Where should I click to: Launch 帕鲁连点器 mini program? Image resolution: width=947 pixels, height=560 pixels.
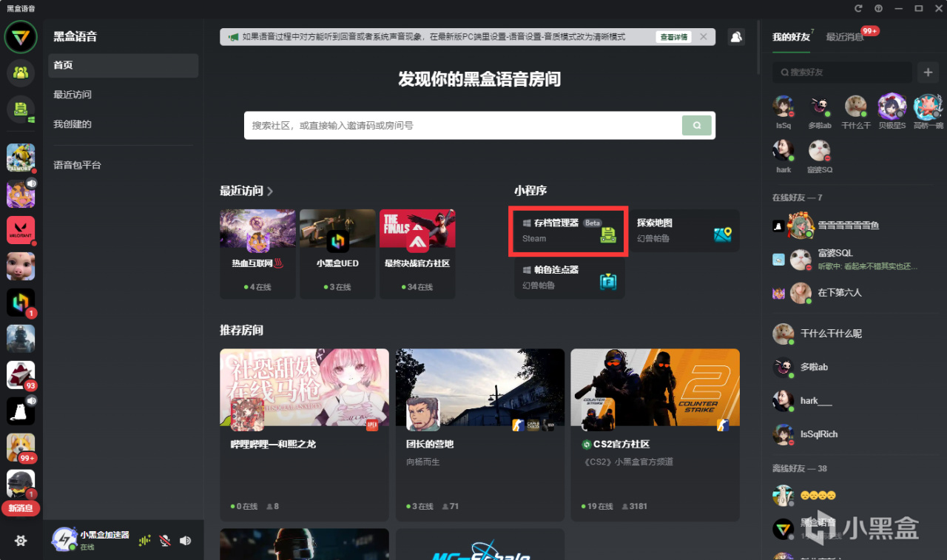click(x=569, y=277)
